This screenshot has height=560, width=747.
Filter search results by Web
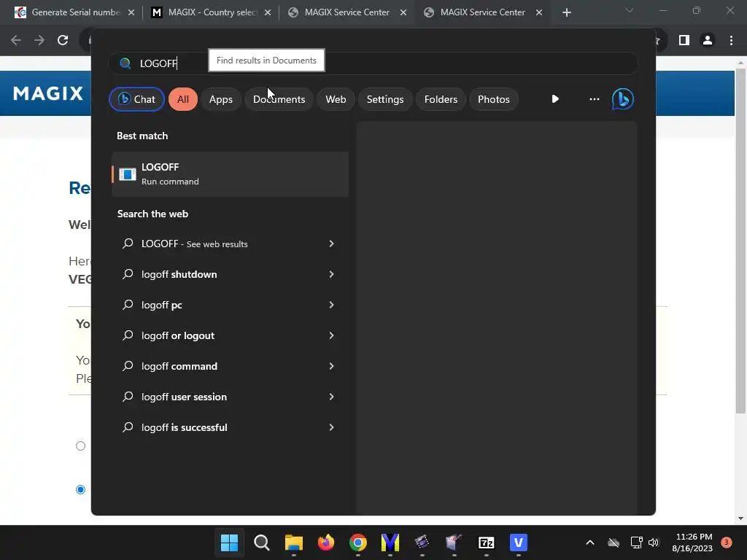[x=336, y=99]
